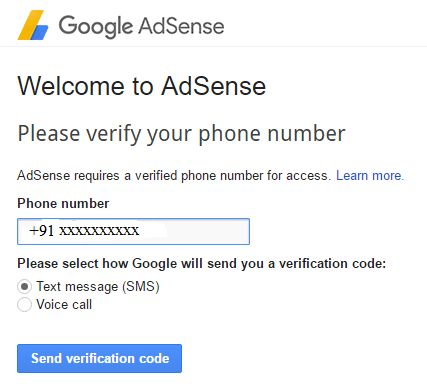Click the +91 country code in the field

point(41,231)
